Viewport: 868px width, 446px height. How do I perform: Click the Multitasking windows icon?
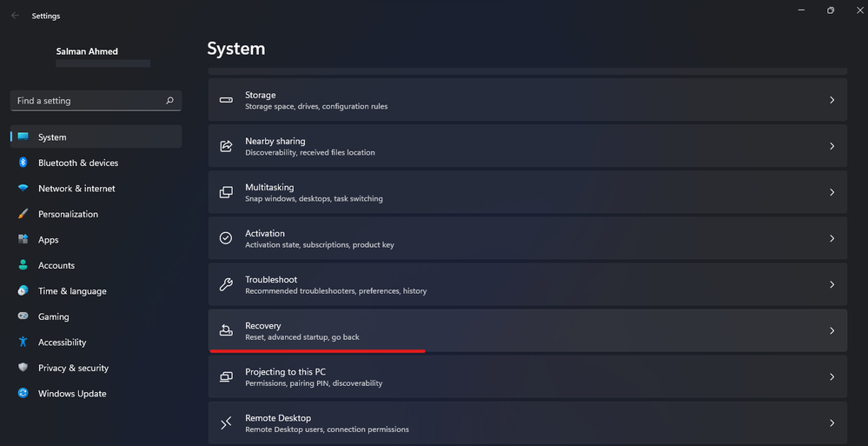(x=226, y=192)
